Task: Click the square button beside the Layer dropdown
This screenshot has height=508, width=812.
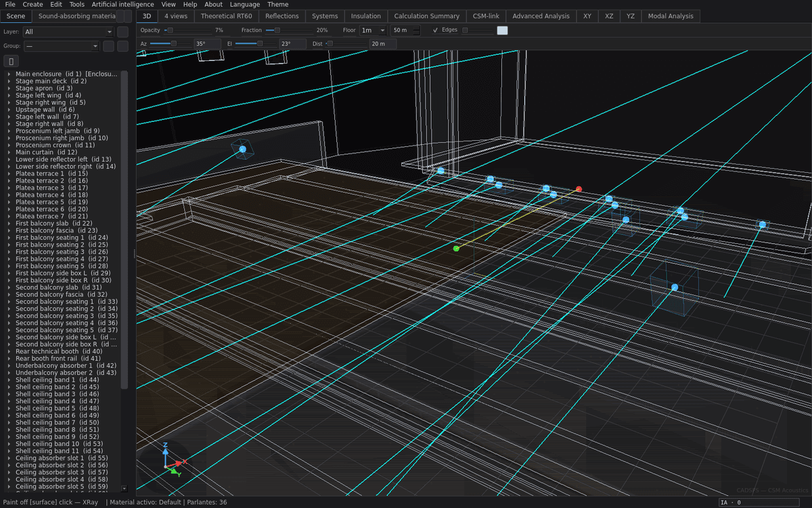Action: coord(122,32)
